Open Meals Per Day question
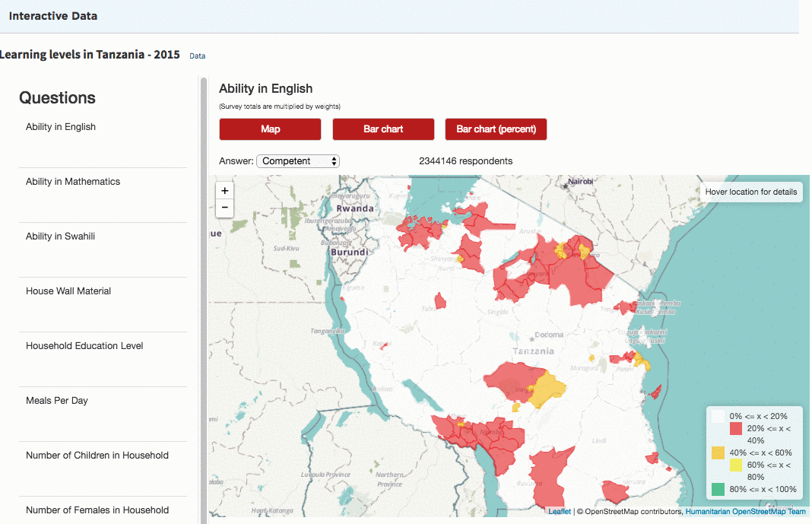Image resolution: width=812 pixels, height=524 pixels. point(57,401)
